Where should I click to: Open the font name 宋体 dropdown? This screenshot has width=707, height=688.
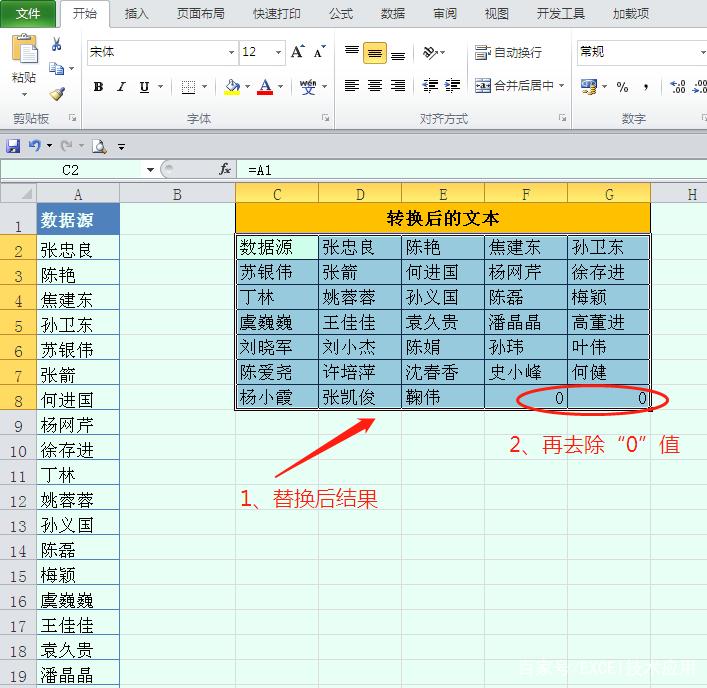point(231,52)
